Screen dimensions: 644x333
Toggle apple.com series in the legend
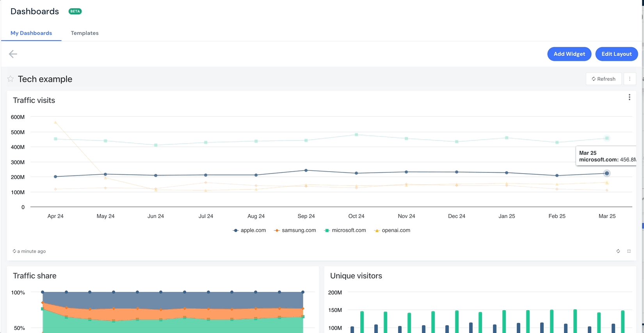249,230
